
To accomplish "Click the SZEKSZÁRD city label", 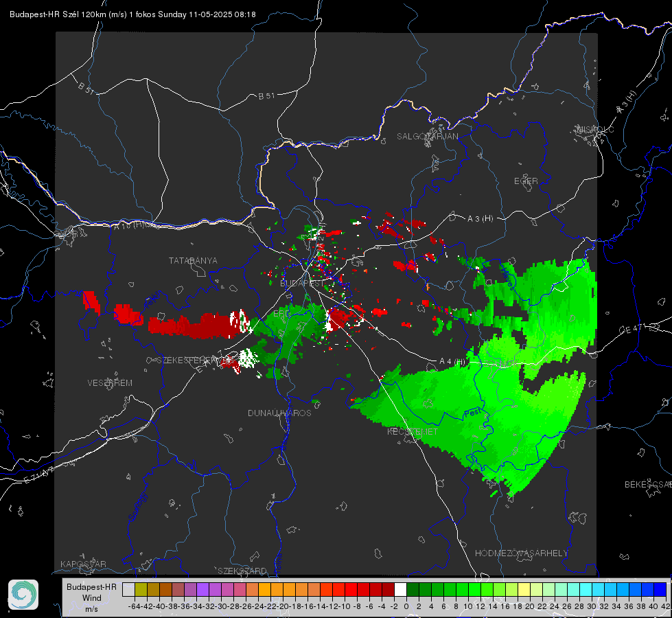I will (x=242, y=571).
